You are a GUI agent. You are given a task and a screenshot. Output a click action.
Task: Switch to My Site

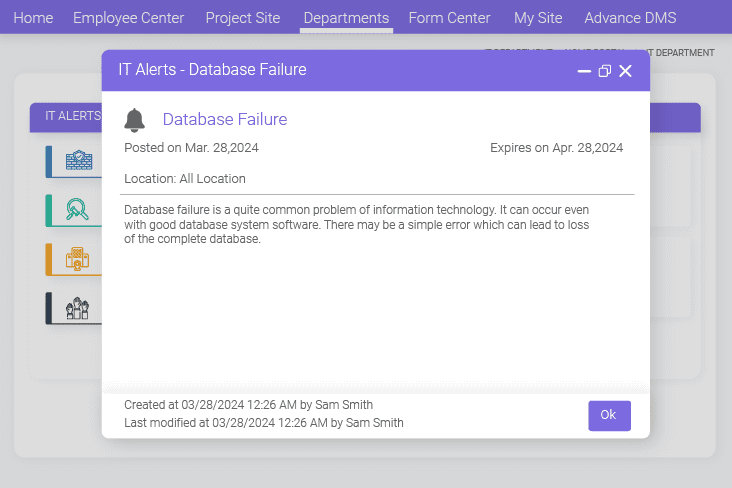tap(538, 18)
